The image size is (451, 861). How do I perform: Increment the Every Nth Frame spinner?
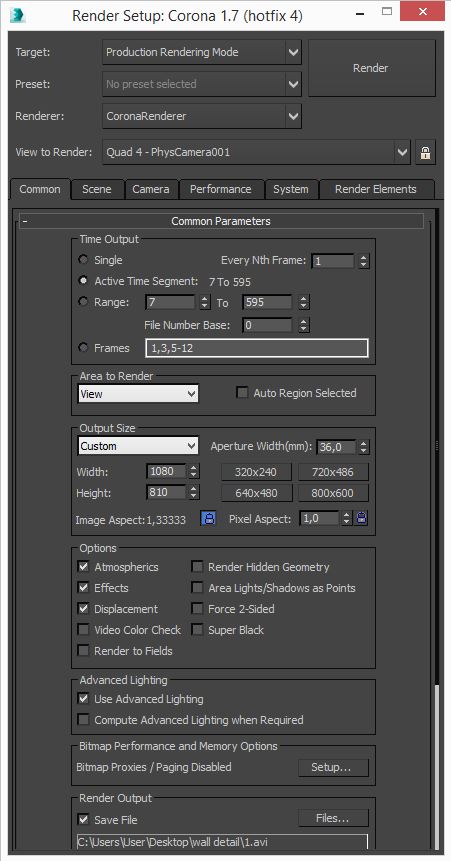pyautogui.click(x=363, y=258)
